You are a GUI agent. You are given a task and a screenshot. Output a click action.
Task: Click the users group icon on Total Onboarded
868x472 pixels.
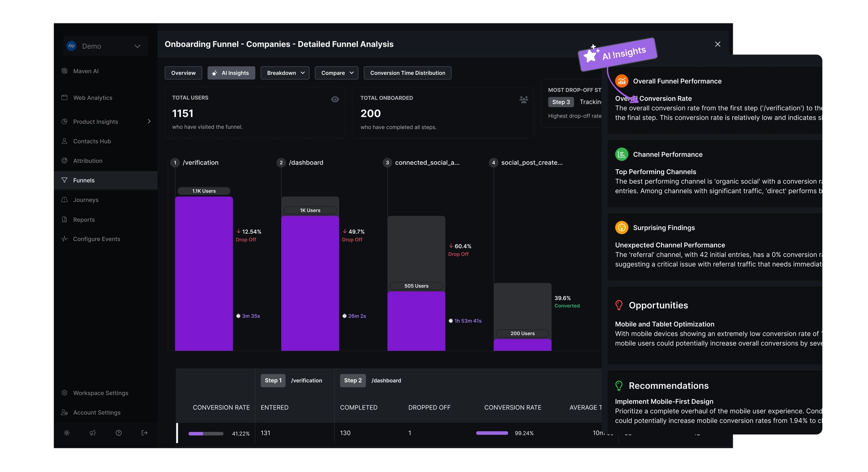(524, 100)
